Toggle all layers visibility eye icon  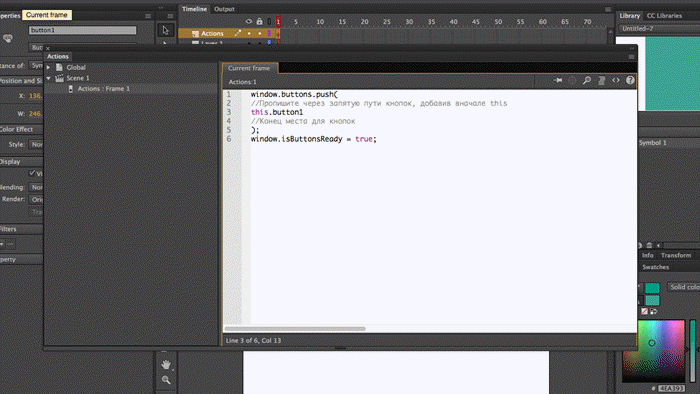[x=249, y=21]
